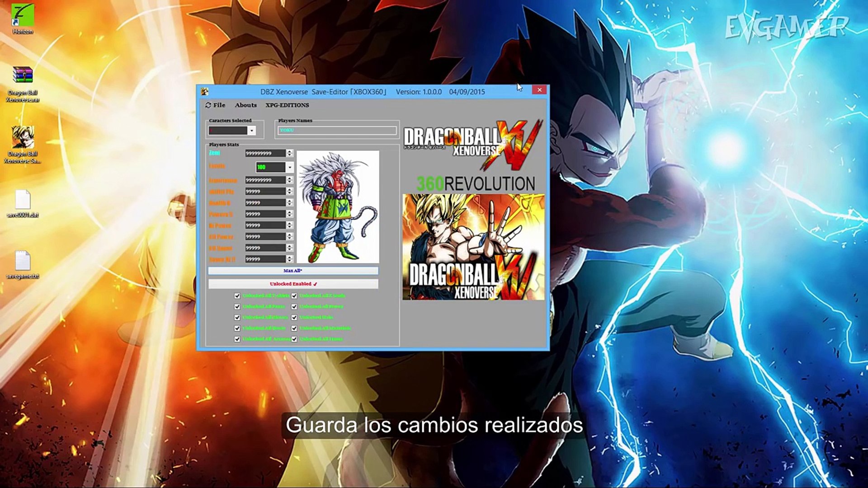Click the refresh icon beside File
Viewport: 868px width, 488px height.
pyautogui.click(x=208, y=105)
